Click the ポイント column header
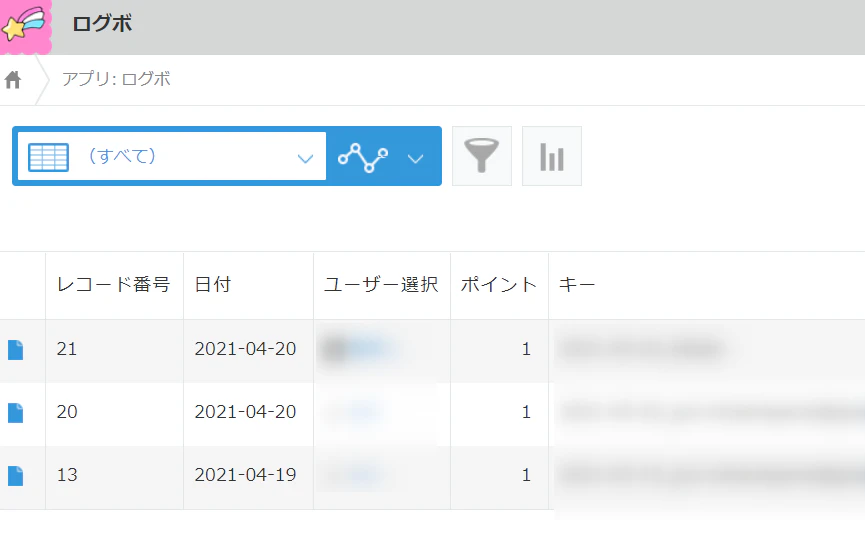Image resolution: width=865 pixels, height=534 pixels. [499, 285]
